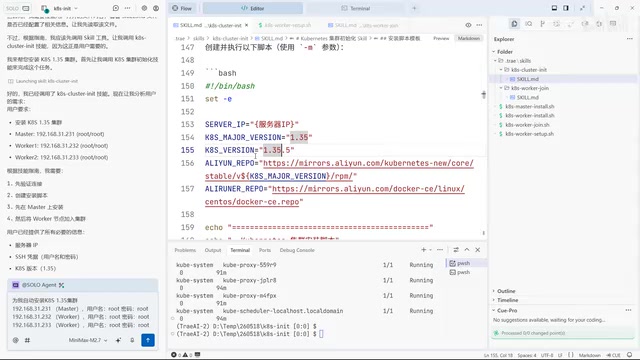Click the # context icon in chat input
Screen dimensions: 640x360
(x=27, y=340)
